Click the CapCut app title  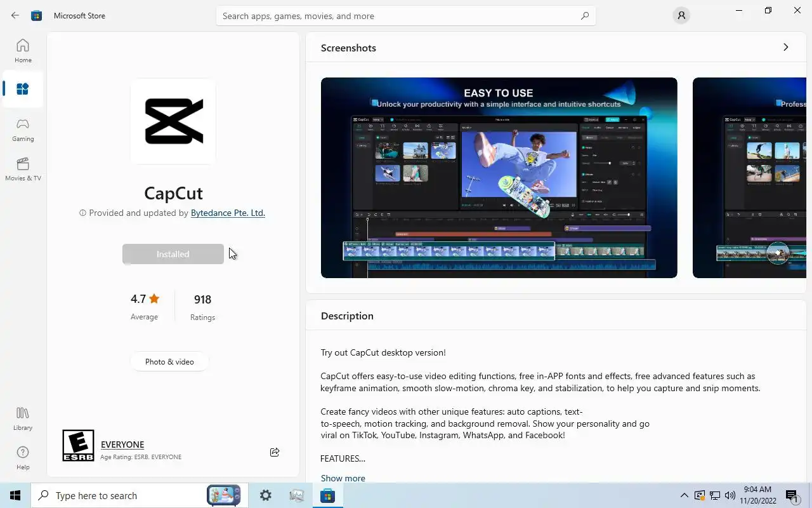[173, 192]
